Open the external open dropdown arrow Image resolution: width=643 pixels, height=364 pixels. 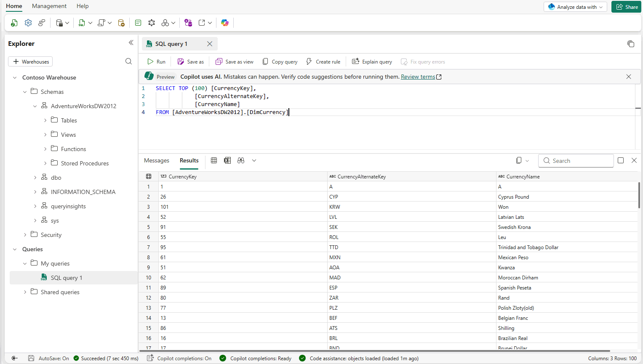click(x=210, y=23)
